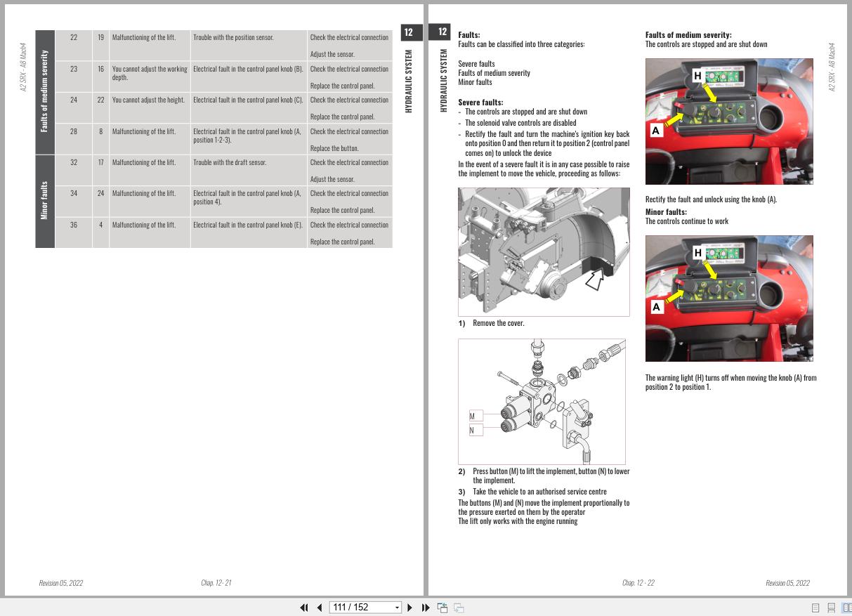Image resolution: width=852 pixels, height=616 pixels.
Task: Jump to the last page
Action: coord(426,608)
